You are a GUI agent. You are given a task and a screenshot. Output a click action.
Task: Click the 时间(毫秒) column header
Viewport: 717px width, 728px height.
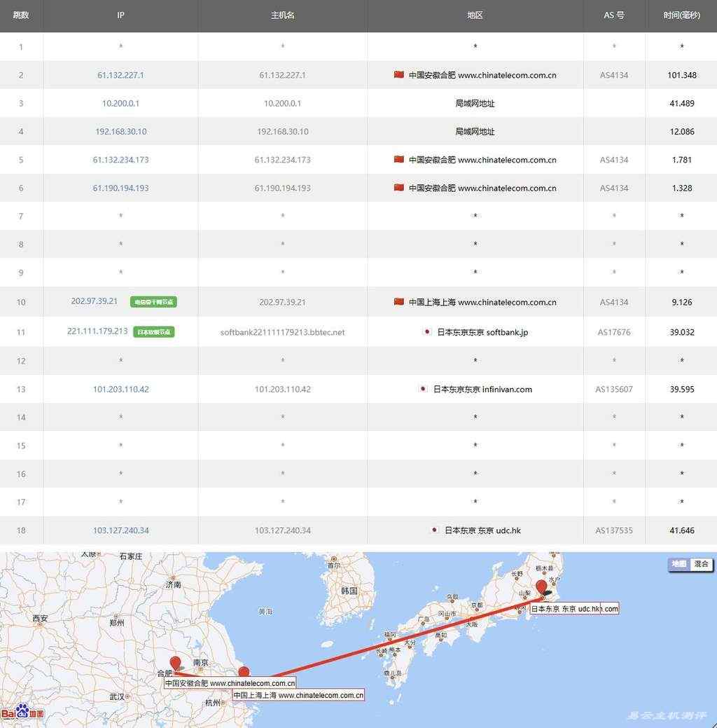682,15
